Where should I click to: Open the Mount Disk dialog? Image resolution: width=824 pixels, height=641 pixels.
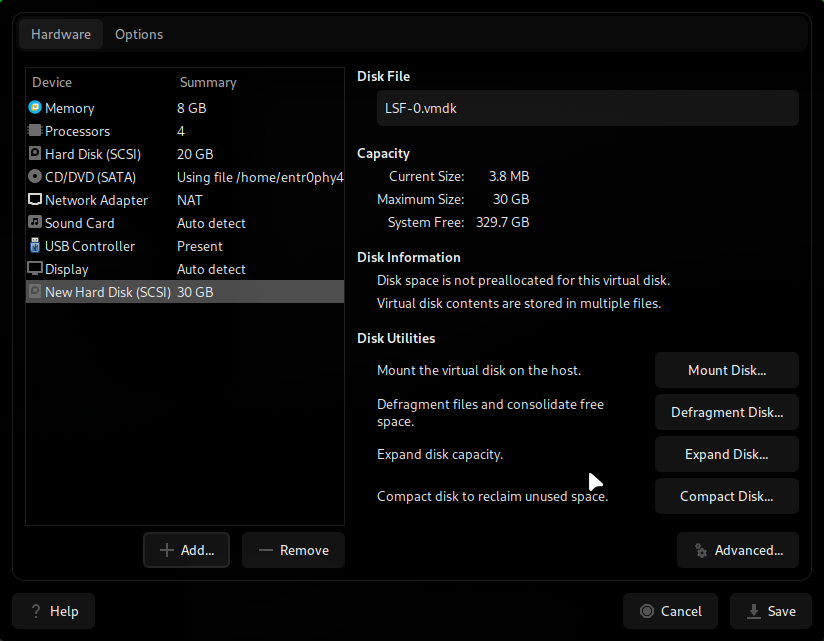[x=726, y=370]
